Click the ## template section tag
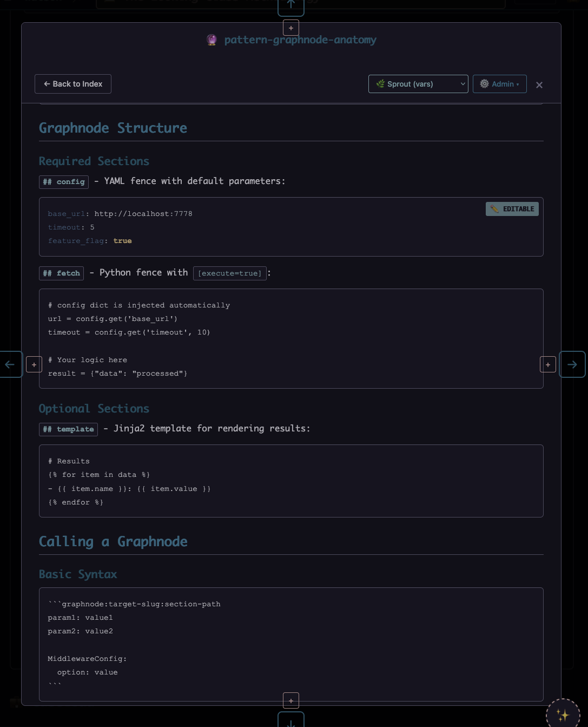 [69, 429]
